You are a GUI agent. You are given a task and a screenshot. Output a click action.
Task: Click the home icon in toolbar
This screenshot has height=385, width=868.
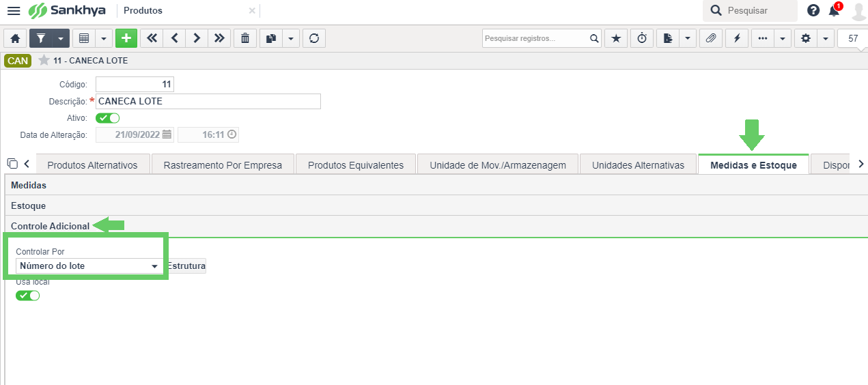click(15, 38)
